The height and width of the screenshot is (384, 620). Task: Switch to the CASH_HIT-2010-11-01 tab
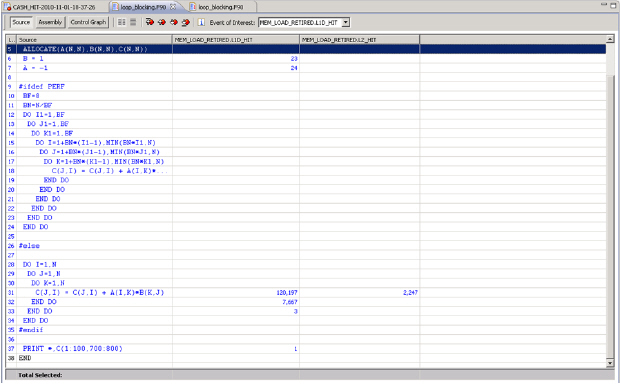pyautogui.click(x=55, y=7)
